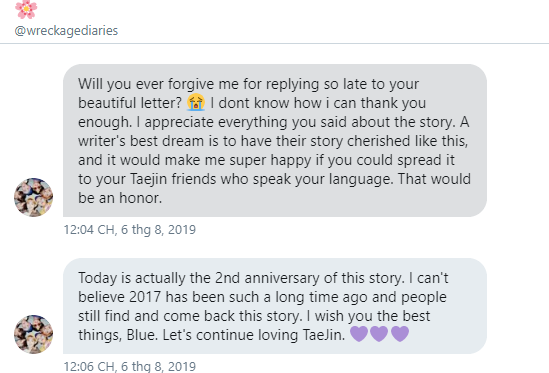
Task: Select the 12:06 CH, 6 thg 8 timestamp
Action: pos(130,366)
